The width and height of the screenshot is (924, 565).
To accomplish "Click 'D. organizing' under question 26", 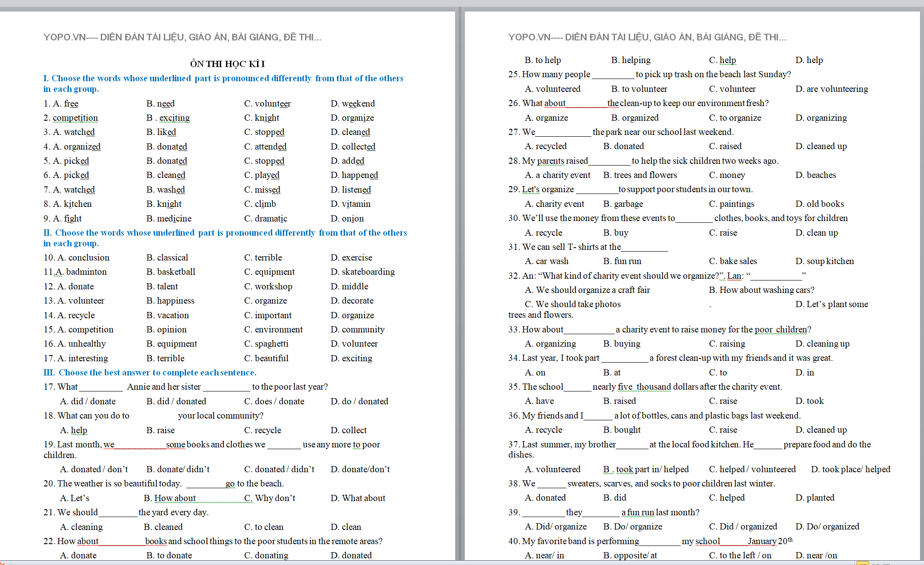I will click(x=821, y=118).
